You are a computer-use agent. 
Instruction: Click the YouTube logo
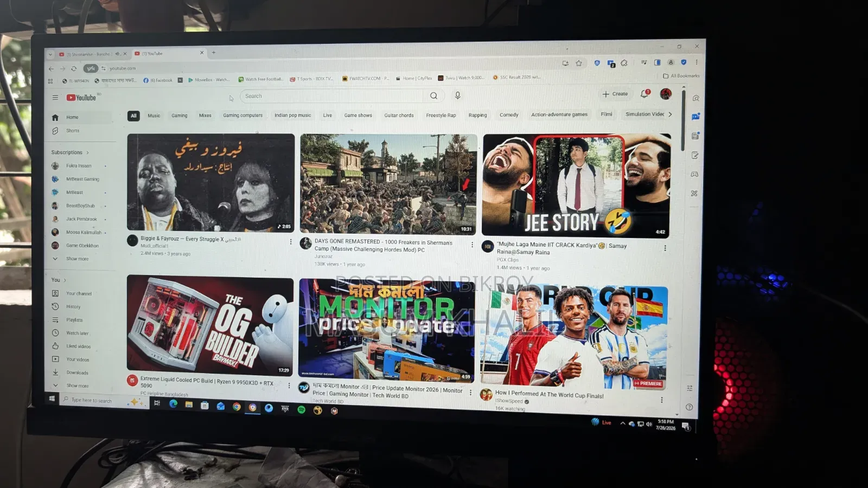[81, 98]
